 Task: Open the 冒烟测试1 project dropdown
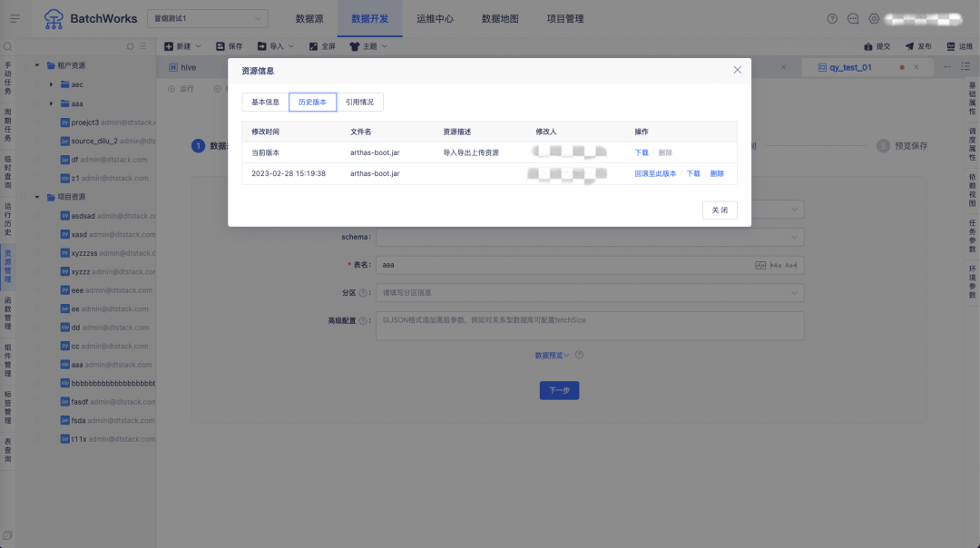207,18
